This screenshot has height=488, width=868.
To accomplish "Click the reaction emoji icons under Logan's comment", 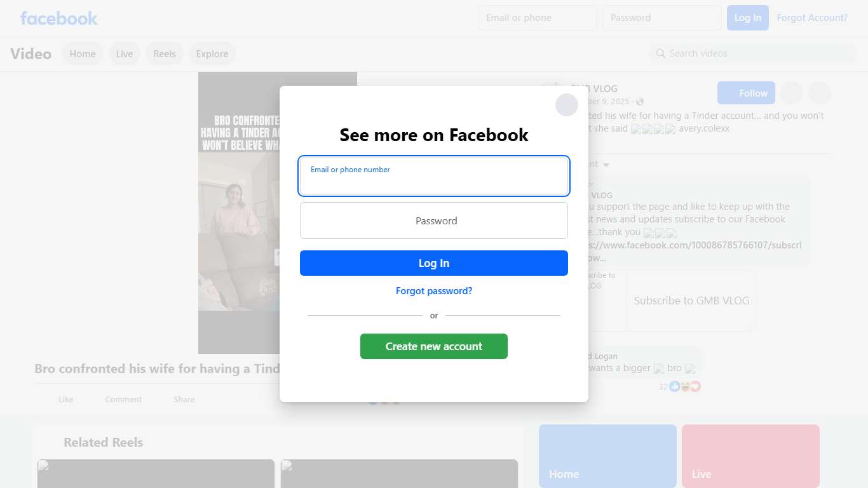I will pos(685,386).
